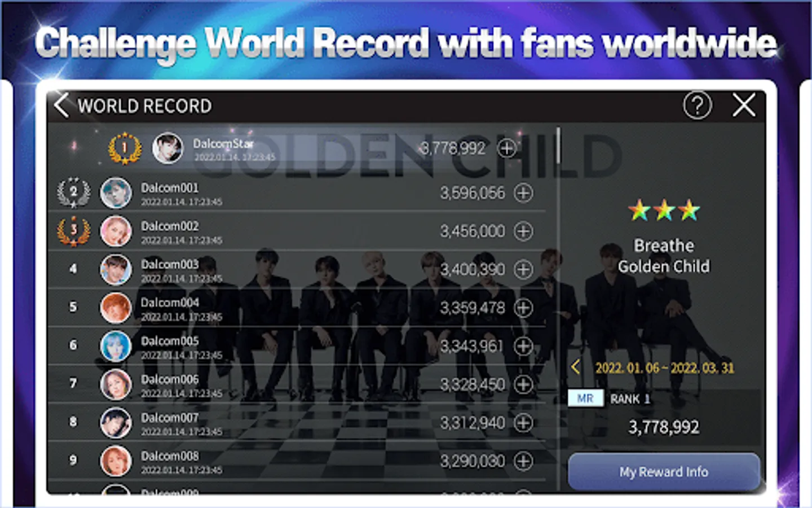Select the DalcomStar player name

pos(223,143)
